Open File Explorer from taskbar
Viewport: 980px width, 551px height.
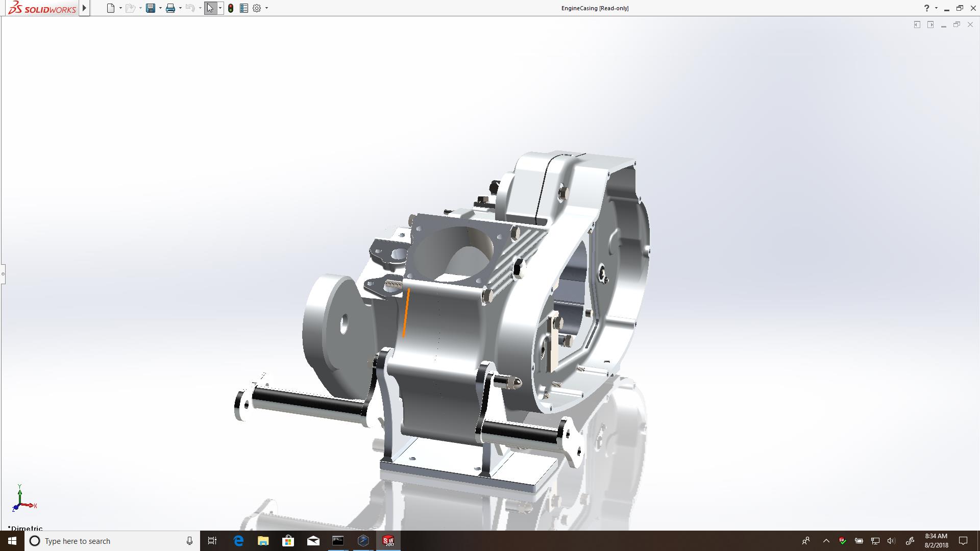(263, 541)
